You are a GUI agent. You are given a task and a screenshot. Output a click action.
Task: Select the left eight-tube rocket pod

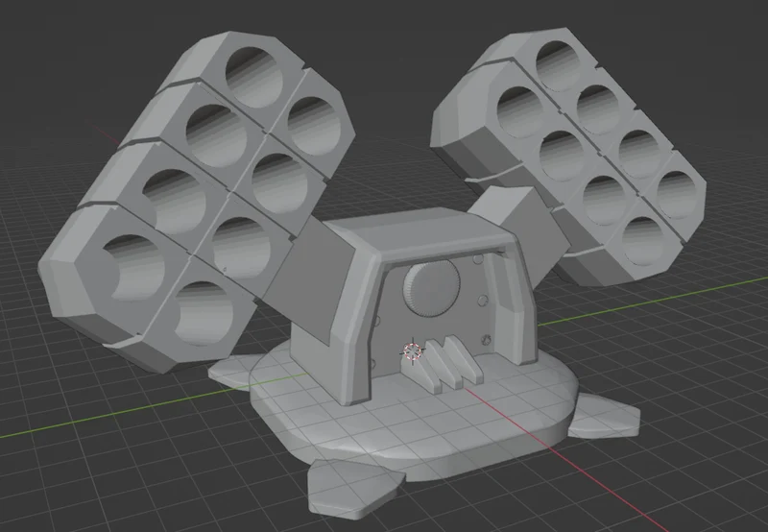click(196, 202)
